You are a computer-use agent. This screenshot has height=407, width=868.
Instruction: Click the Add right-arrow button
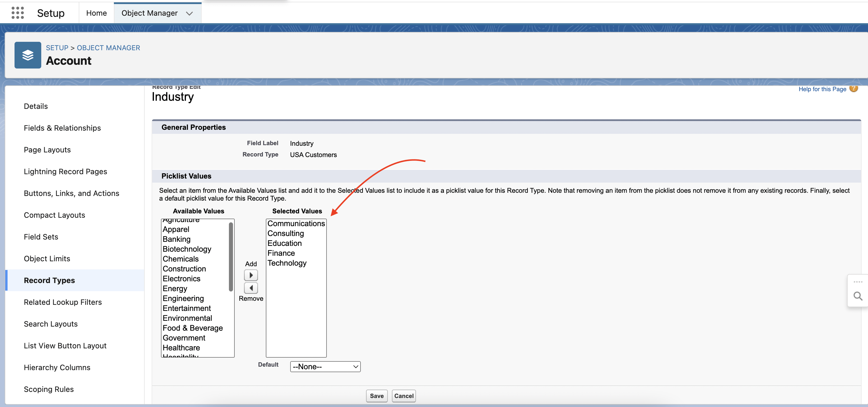[251, 275]
